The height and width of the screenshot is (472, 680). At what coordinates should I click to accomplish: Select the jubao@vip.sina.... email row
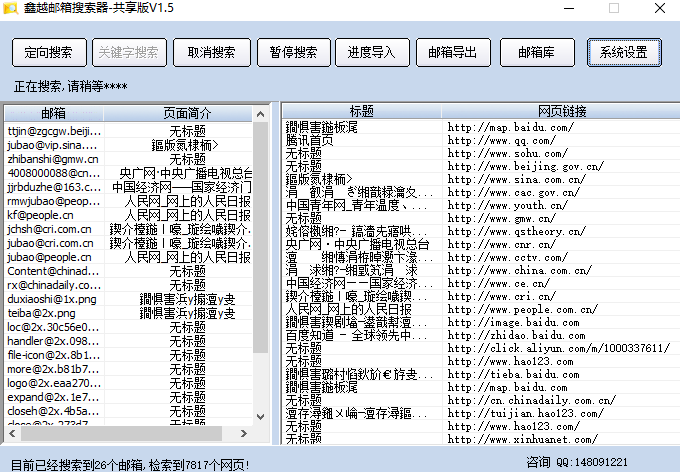point(128,144)
